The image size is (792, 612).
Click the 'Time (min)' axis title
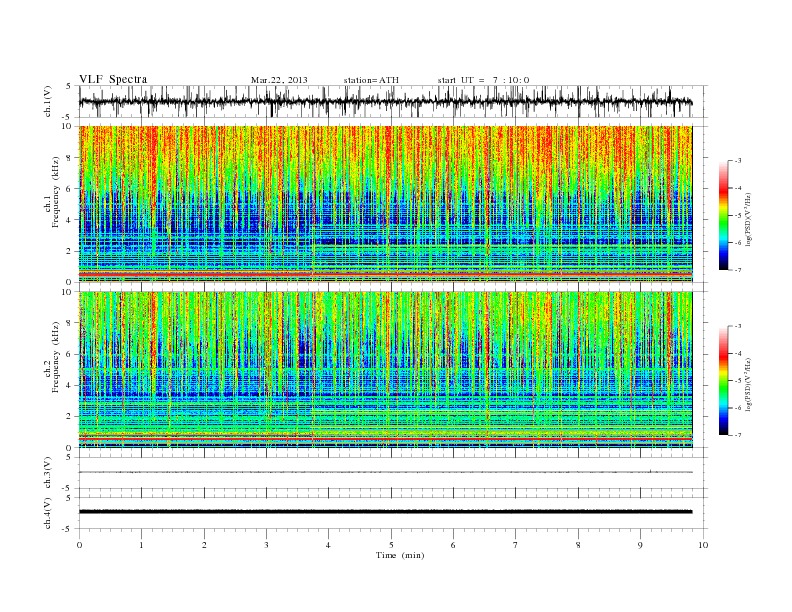click(400, 555)
